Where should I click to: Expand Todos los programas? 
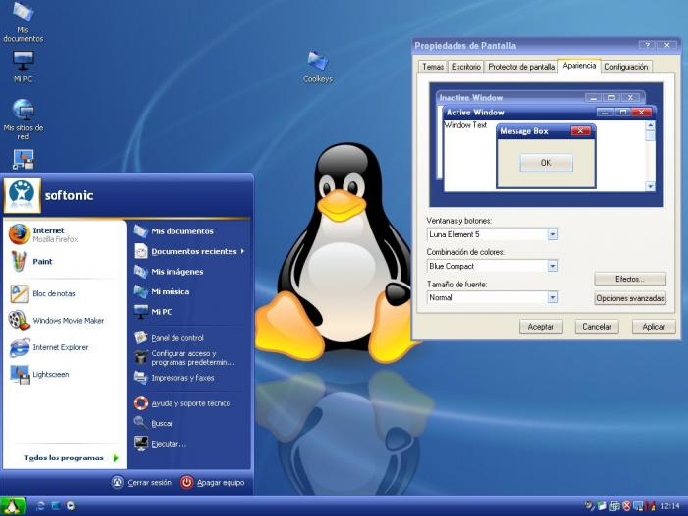pyautogui.click(x=70, y=458)
